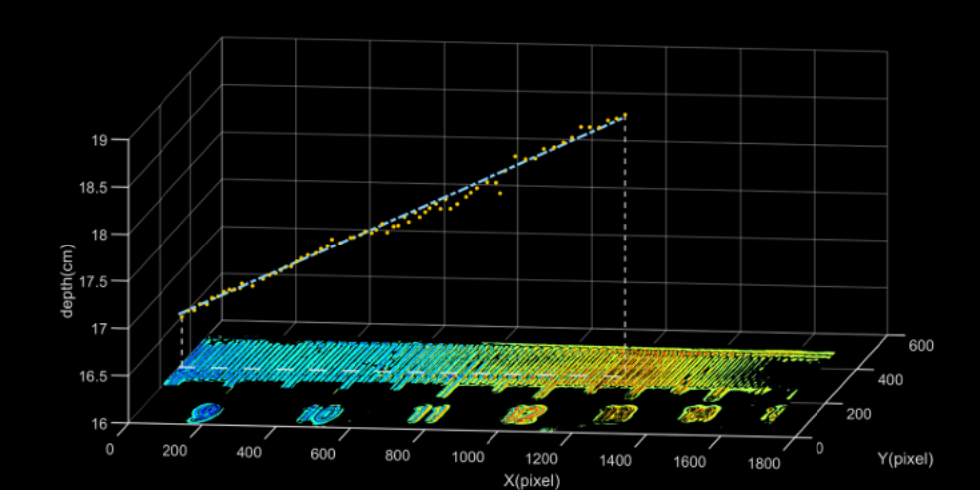Viewport: 980px width, 490px height.
Task: Pick the 16.5 depth axis tick label
Action: pos(97,376)
